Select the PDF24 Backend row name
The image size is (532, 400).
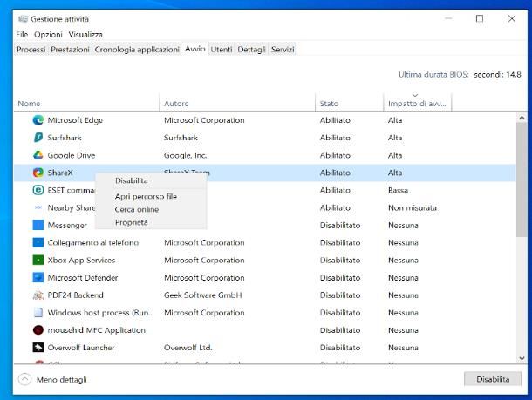pos(75,295)
